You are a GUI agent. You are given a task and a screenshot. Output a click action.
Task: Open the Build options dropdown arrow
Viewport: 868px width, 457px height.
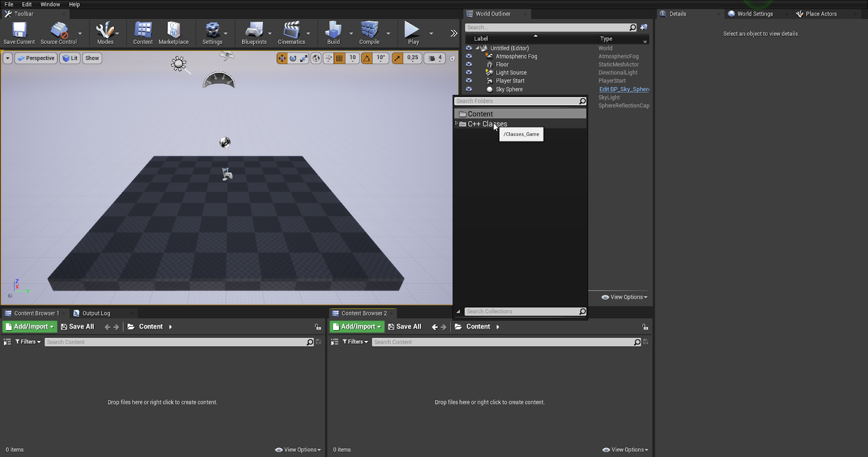coord(351,34)
